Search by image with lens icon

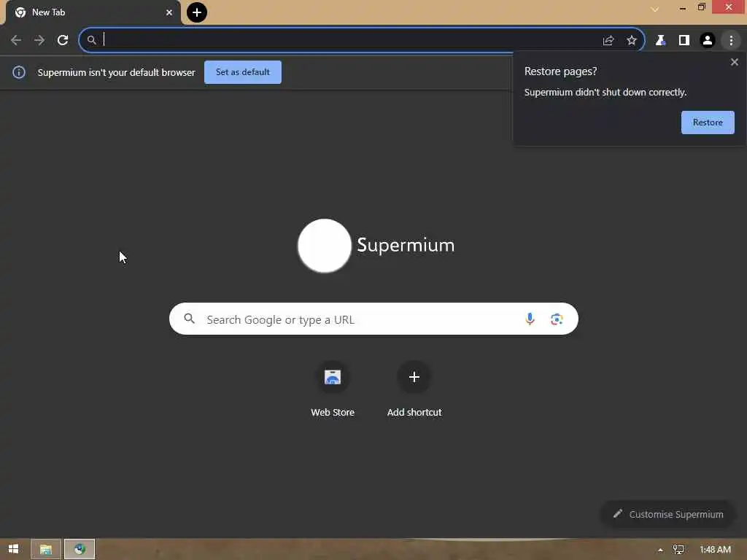(x=557, y=319)
